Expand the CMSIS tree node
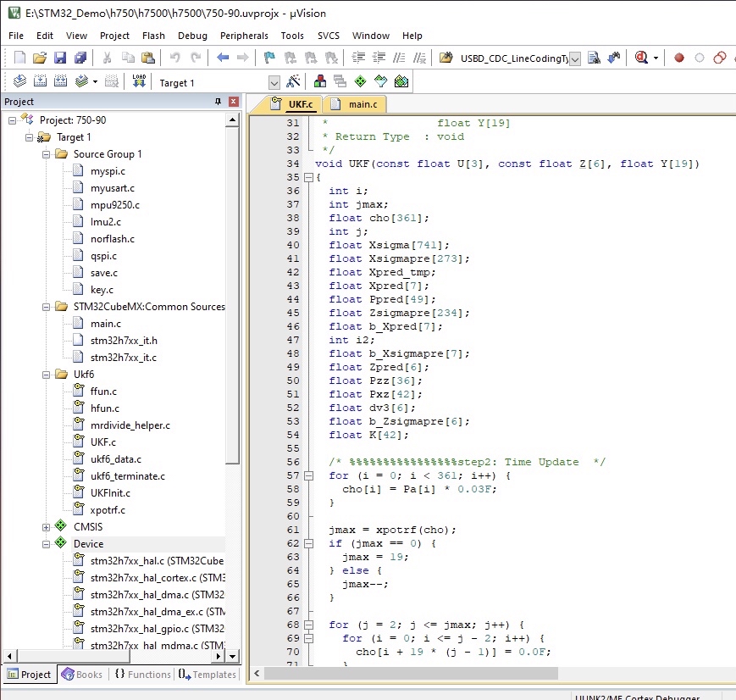Screen dimensions: 736x700 (47, 527)
